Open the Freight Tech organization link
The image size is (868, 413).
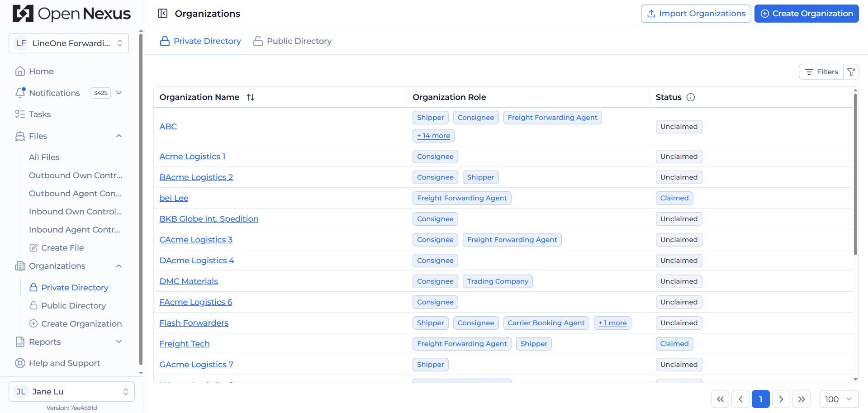[x=185, y=344]
